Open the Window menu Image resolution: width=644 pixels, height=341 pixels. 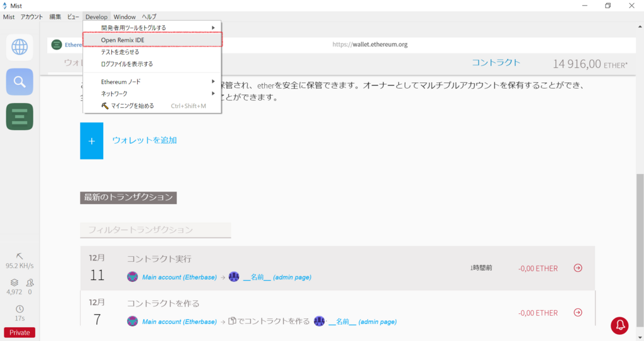point(125,17)
